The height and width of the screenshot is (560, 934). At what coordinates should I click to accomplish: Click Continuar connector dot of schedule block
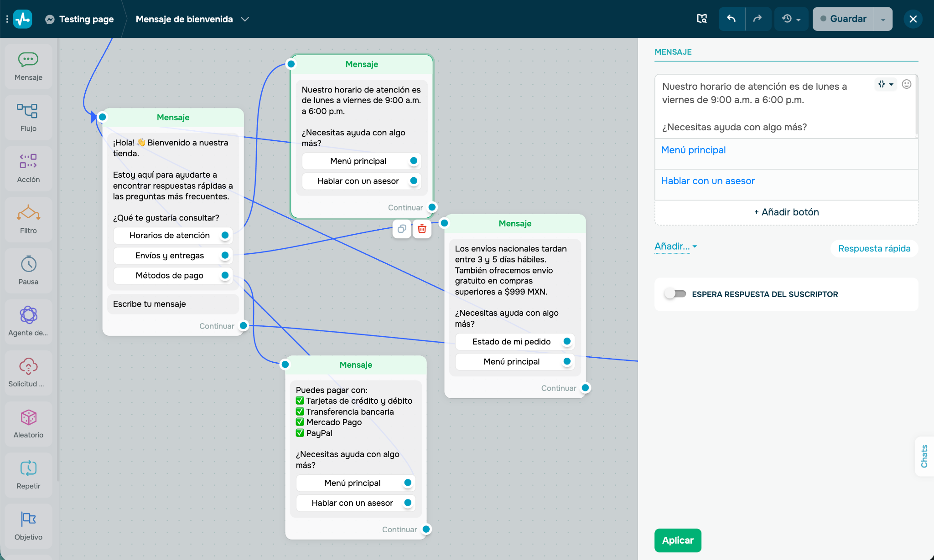432,207
